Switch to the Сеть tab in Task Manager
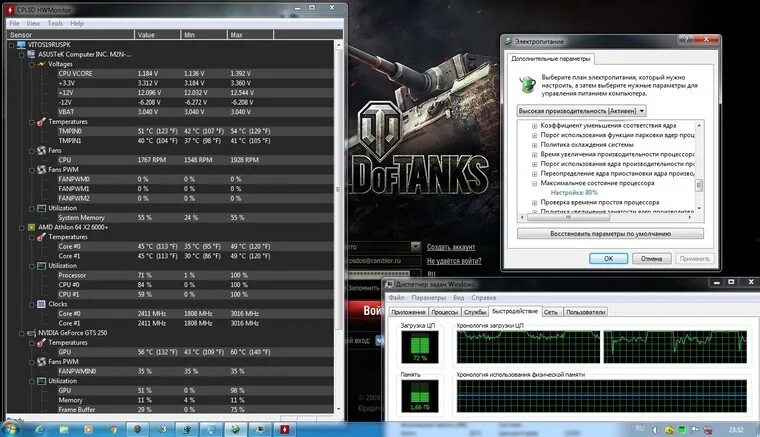760x437 pixels. coord(550,312)
